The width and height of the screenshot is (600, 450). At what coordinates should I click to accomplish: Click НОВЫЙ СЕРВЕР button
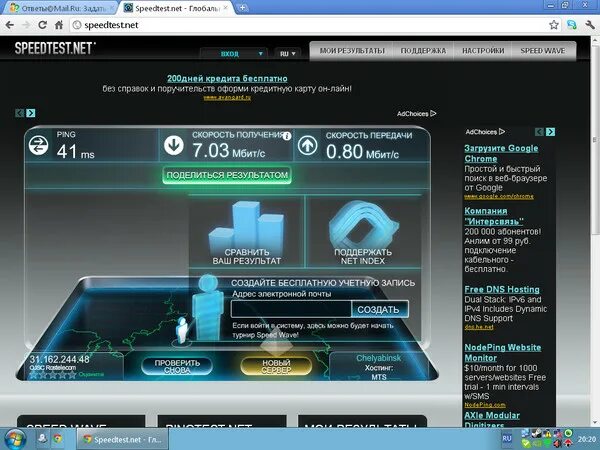[x=276, y=366]
